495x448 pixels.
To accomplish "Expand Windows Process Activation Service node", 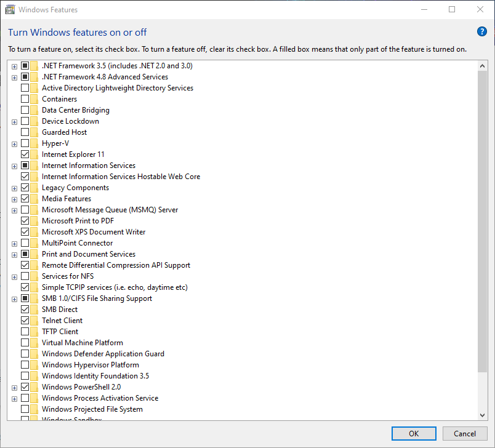I will pyautogui.click(x=14, y=399).
